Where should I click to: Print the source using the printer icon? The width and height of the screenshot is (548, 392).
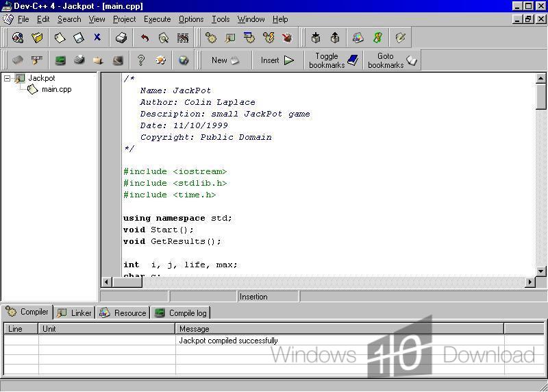(121, 38)
